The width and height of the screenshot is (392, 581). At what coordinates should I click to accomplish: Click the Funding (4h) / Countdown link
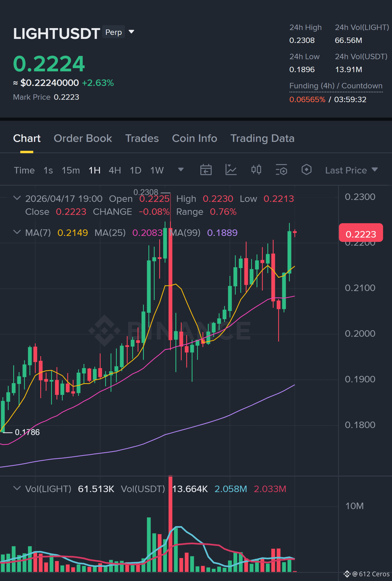(336, 86)
